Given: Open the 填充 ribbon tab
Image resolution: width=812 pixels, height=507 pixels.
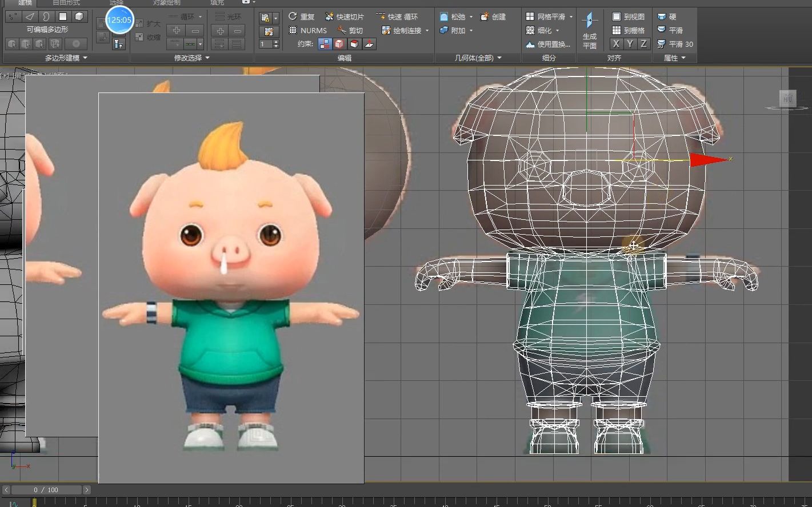Looking at the screenshot, I should (217, 3).
